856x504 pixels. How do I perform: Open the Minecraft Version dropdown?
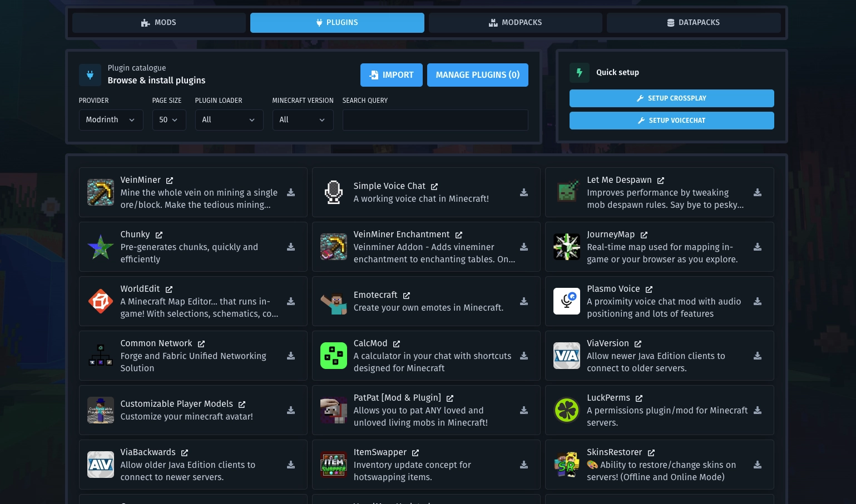(303, 120)
